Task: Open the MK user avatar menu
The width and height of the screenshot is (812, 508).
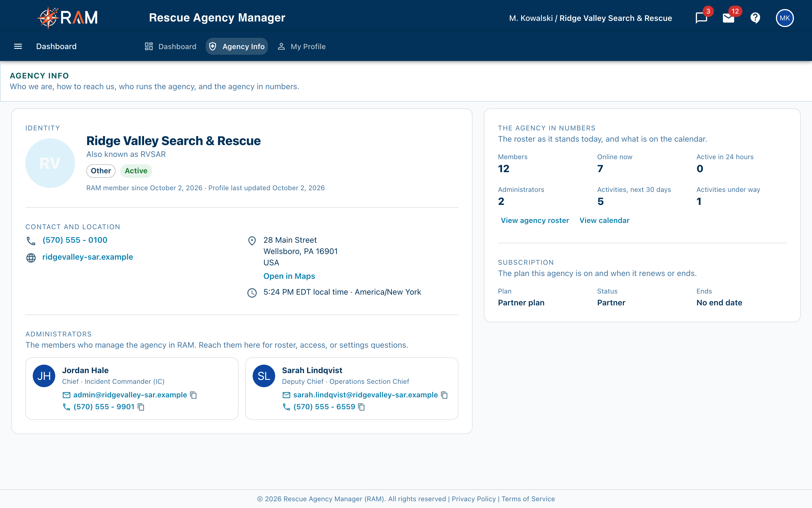Action: pos(784,18)
